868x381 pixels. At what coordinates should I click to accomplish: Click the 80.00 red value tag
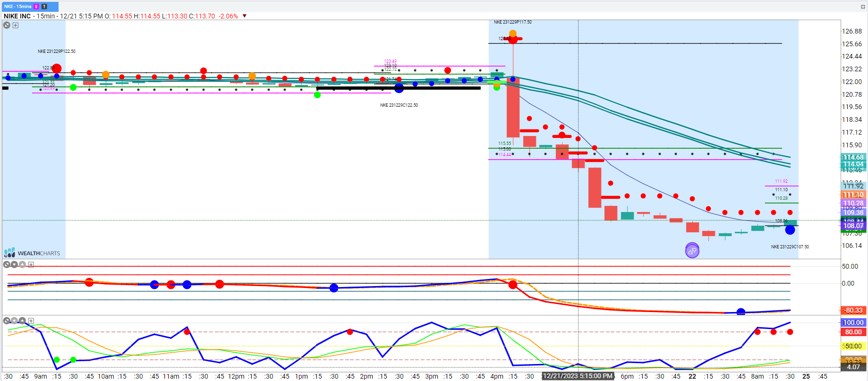853,332
